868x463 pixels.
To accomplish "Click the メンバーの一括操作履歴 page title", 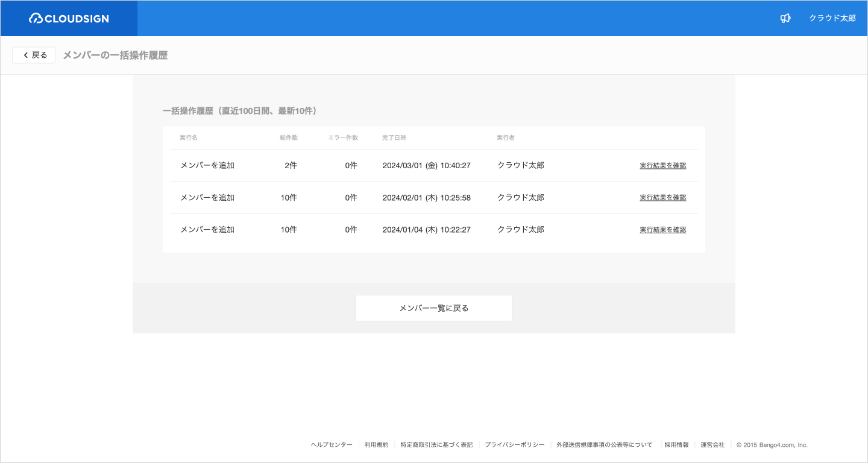I will [115, 55].
